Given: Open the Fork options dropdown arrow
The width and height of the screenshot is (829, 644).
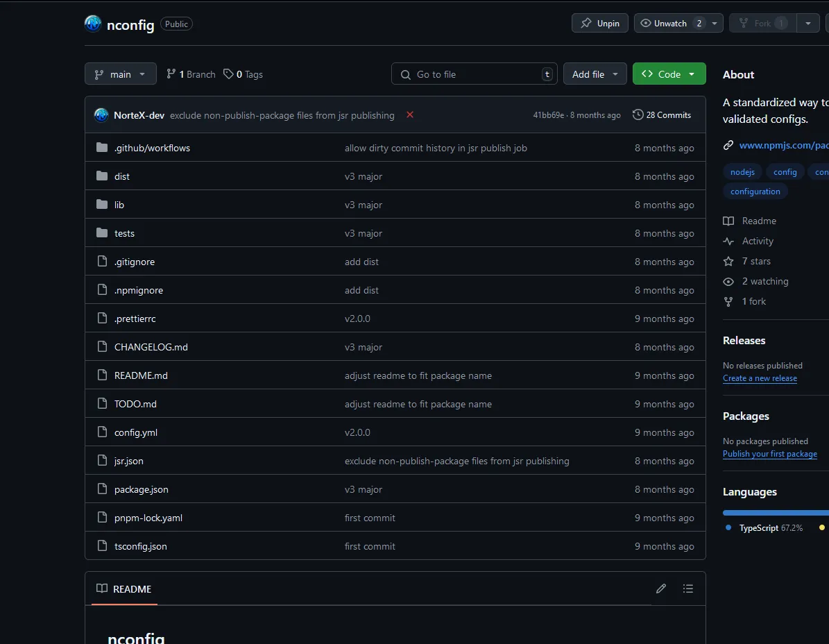Looking at the screenshot, I should tap(808, 24).
